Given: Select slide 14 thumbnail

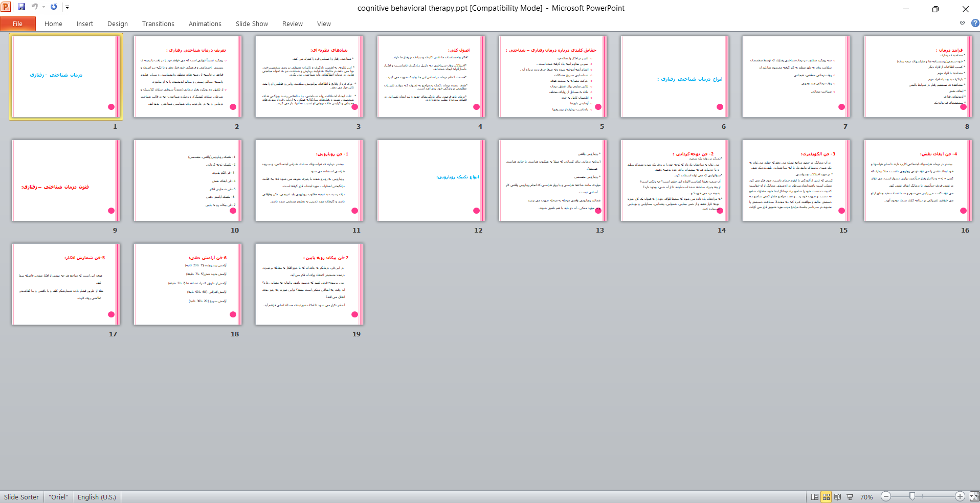Looking at the screenshot, I should 675,180.
